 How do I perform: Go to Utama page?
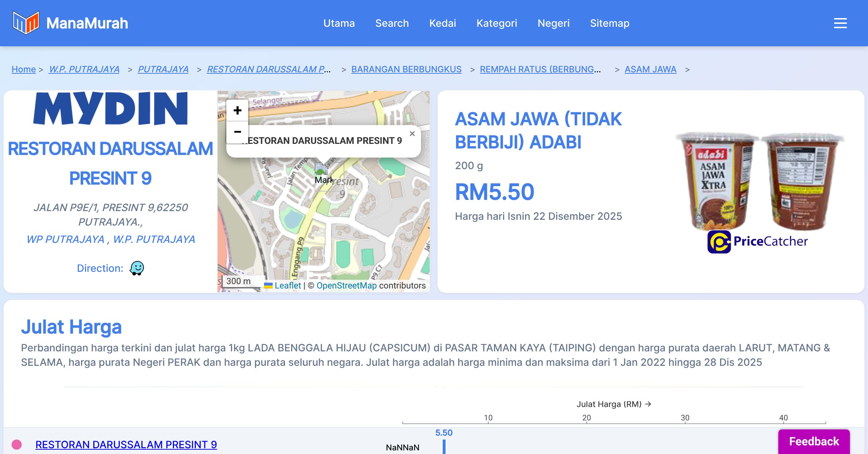[x=339, y=23]
